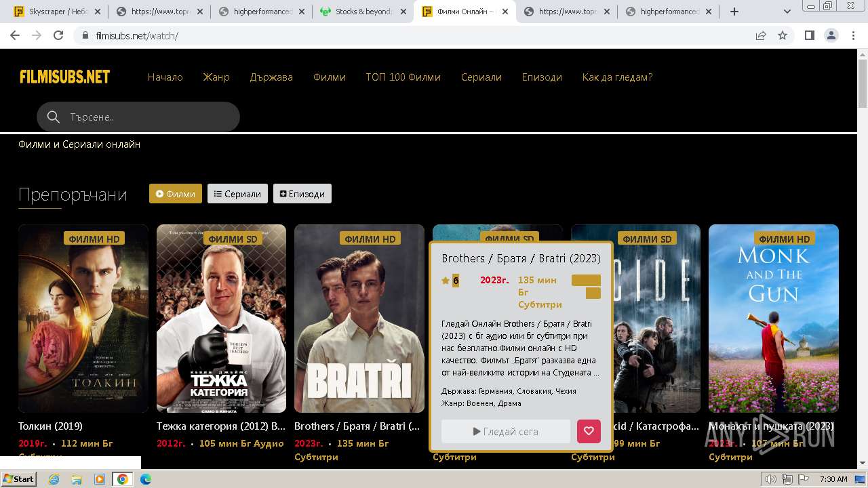868x488 pixels.
Task: Open the Толкин movie poster
Action: pos(83,319)
